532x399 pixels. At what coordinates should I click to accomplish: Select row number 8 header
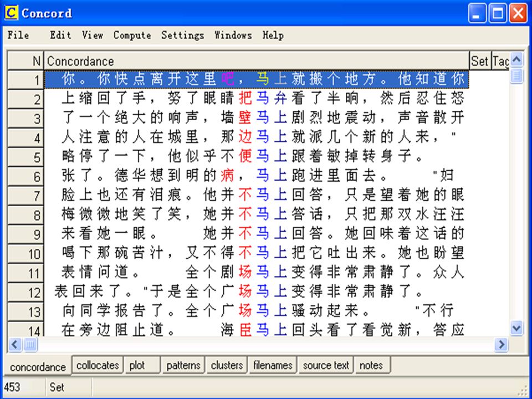25,215
